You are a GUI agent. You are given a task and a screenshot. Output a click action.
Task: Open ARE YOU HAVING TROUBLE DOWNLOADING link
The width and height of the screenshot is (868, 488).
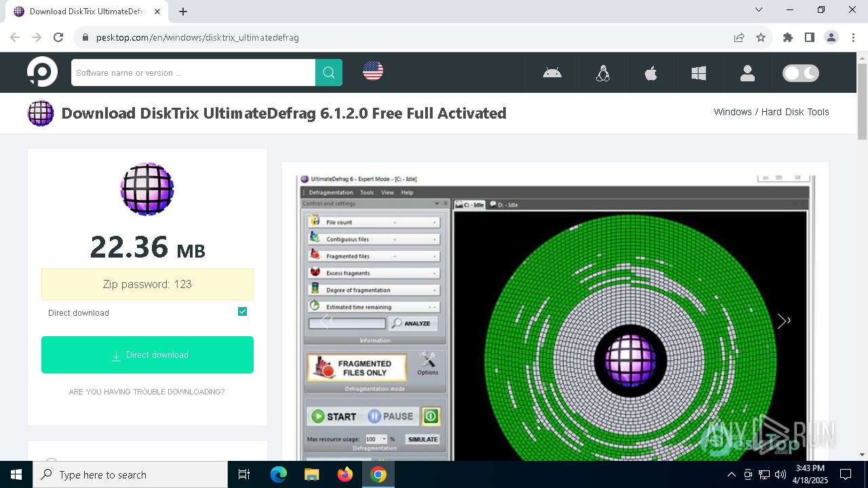coord(146,392)
